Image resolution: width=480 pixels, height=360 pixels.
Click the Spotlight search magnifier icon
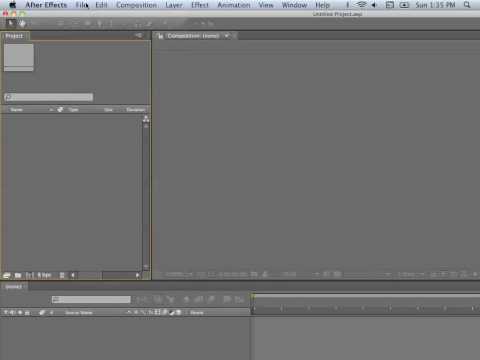coord(467,5)
